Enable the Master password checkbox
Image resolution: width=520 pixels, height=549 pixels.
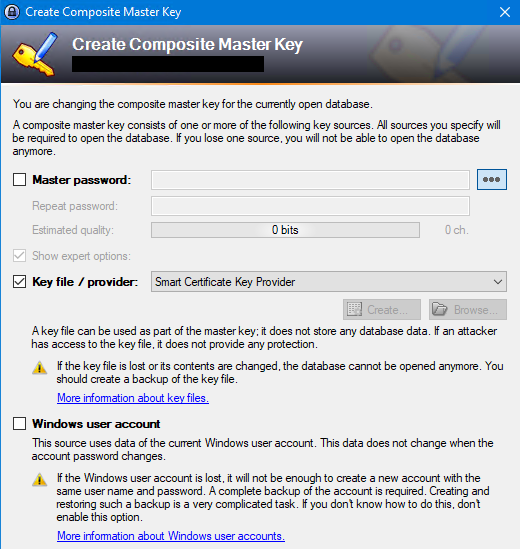20,180
